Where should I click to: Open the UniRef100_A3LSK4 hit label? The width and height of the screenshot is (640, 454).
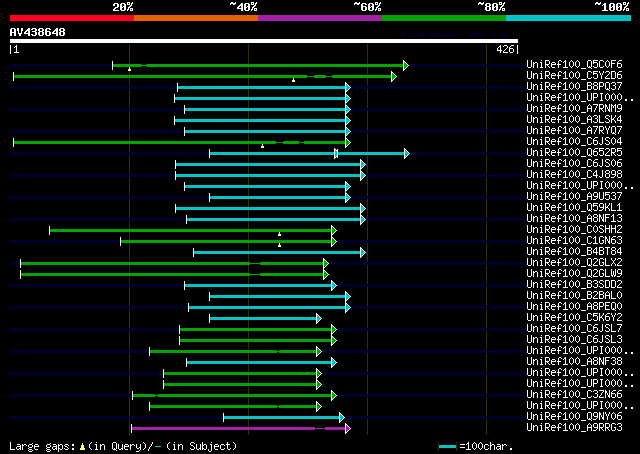(x=574, y=120)
